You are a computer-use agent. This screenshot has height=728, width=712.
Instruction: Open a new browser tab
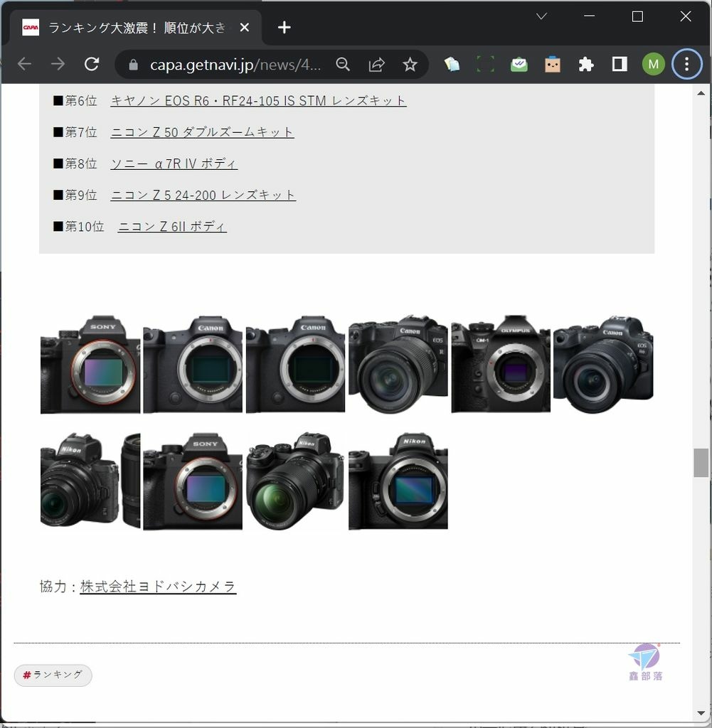coord(285,28)
